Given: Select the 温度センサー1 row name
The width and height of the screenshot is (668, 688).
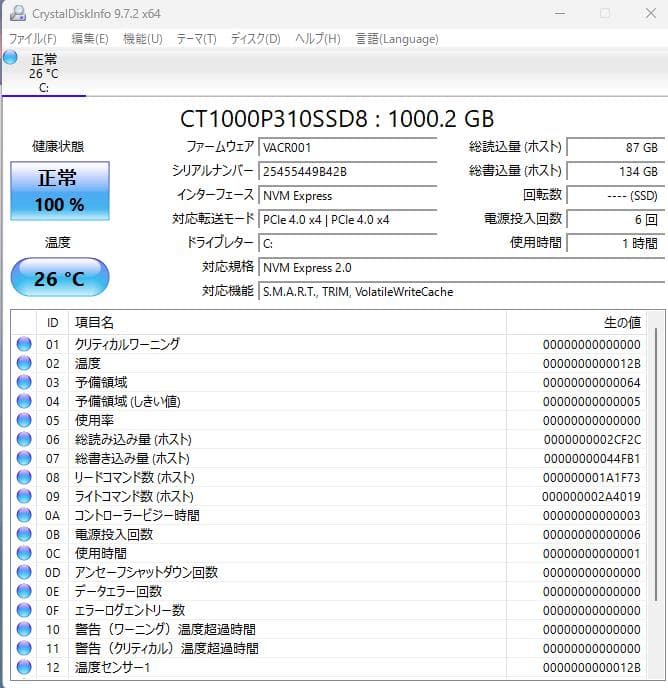Looking at the screenshot, I should pyautogui.click(x=112, y=667).
